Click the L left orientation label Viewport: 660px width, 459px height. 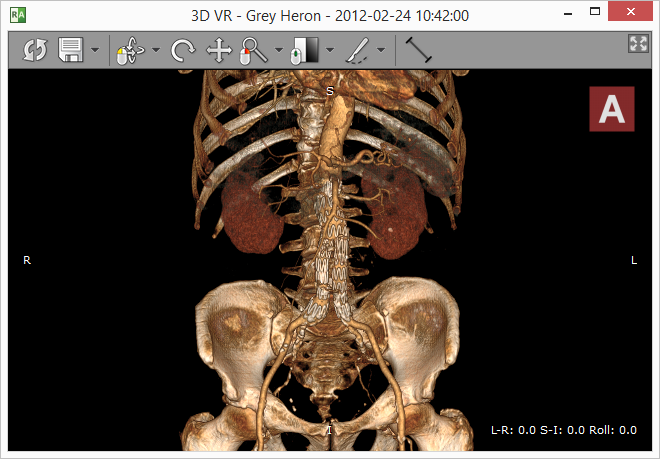pos(633,260)
